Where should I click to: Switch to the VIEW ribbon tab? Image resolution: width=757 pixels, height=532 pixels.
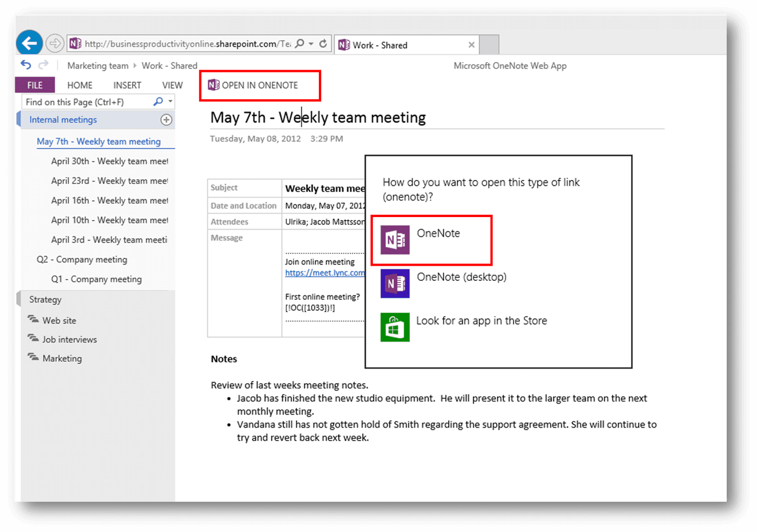click(x=172, y=85)
